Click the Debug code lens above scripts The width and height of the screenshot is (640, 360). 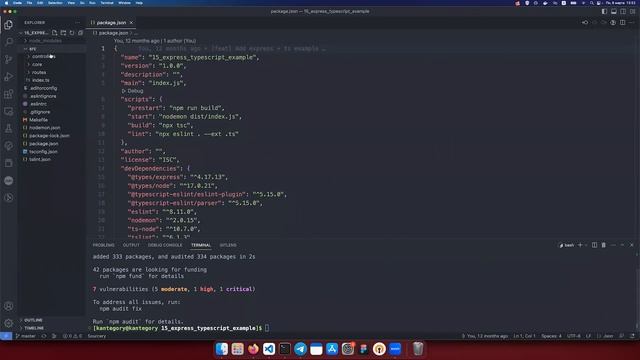(x=133, y=91)
